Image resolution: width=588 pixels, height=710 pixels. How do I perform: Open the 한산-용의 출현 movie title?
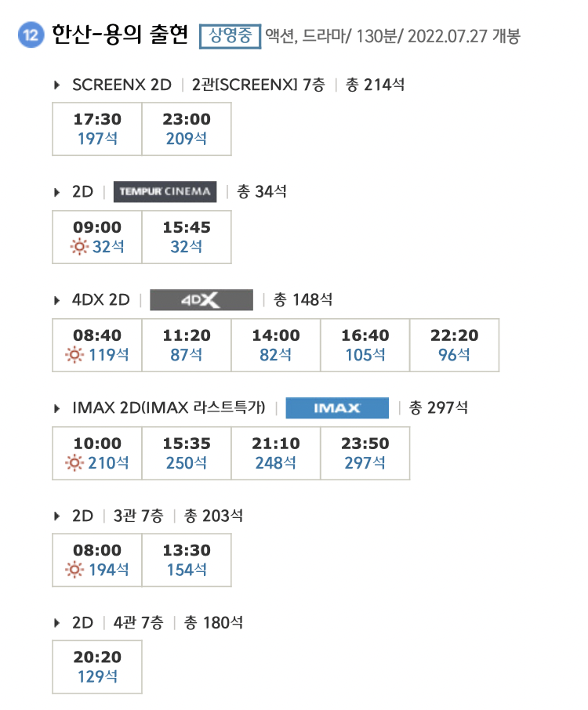[x=120, y=34]
